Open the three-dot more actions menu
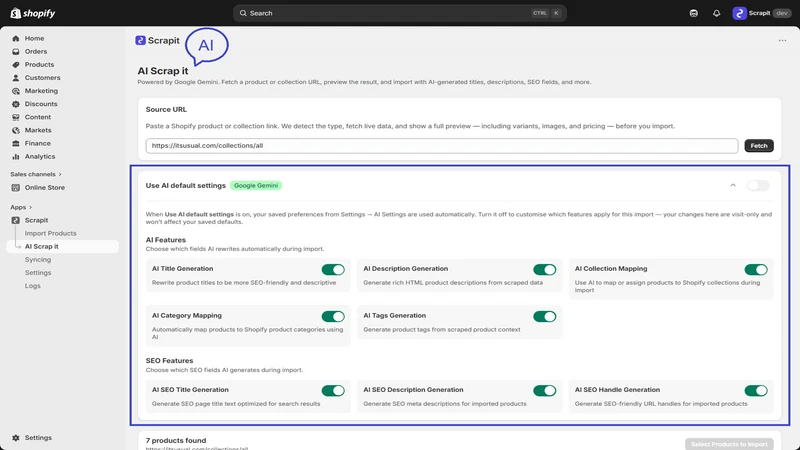The height and width of the screenshot is (450, 800). click(x=782, y=40)
